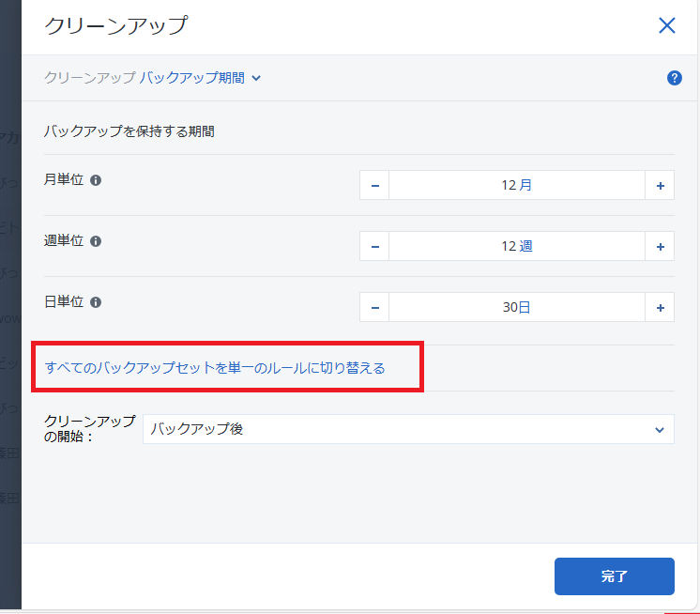Click the バックアップを保持する期間 heading text
This screenshot has width=700, height=614.
(129, 131)
